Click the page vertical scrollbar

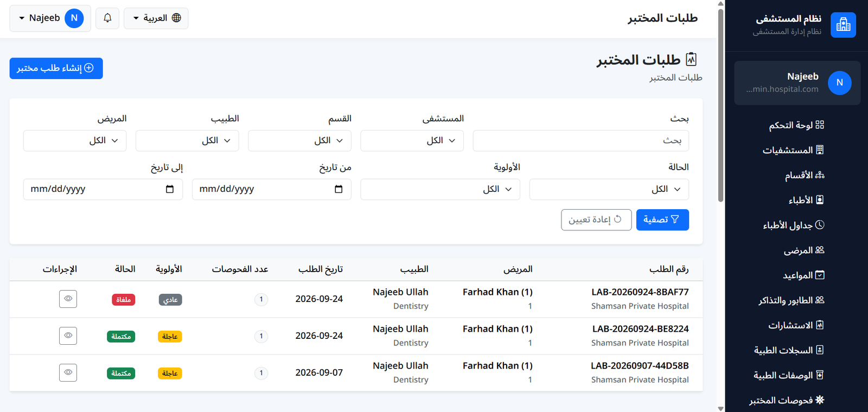(x=720, y=106)
